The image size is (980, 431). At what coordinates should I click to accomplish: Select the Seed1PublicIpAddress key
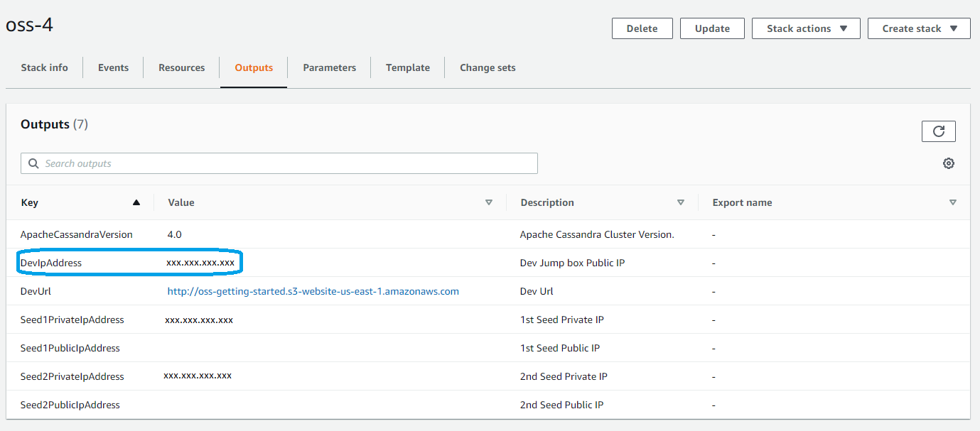[70, 348]
